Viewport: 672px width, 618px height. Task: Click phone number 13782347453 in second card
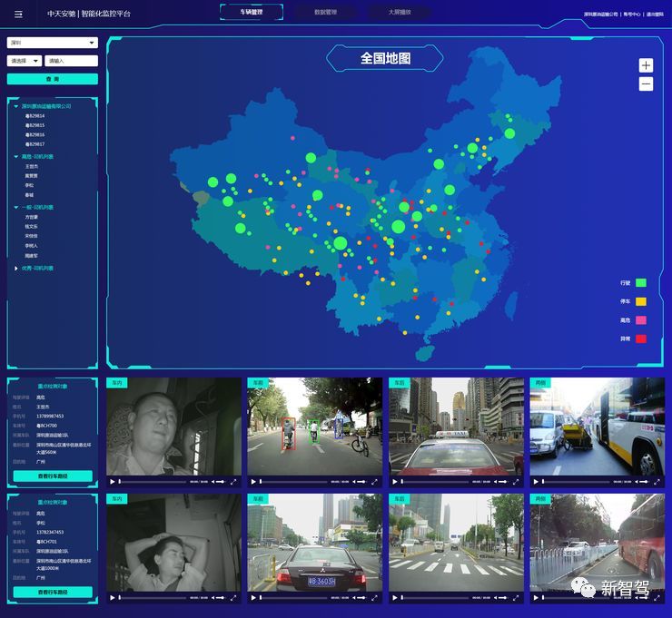50,533
